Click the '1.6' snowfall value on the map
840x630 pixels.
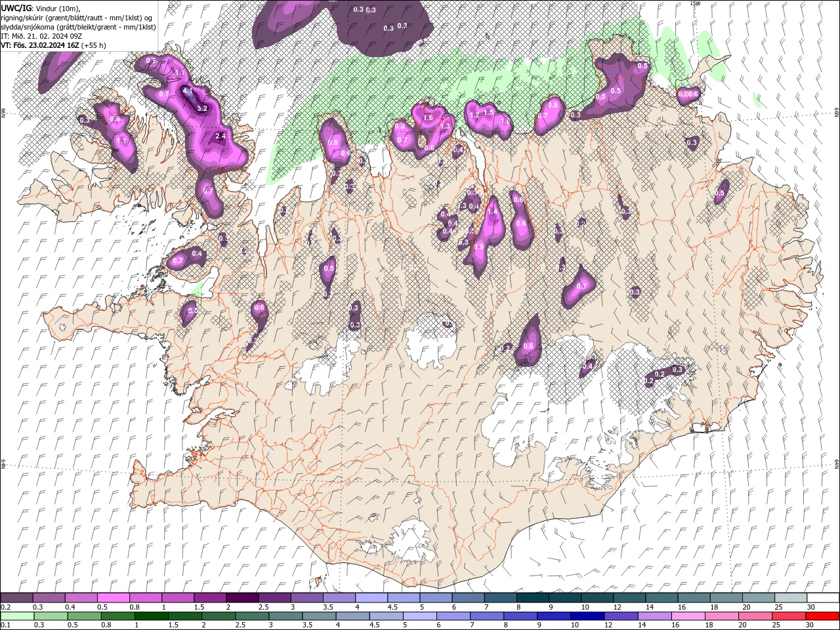pyautogui.click(x=429, y=117)
